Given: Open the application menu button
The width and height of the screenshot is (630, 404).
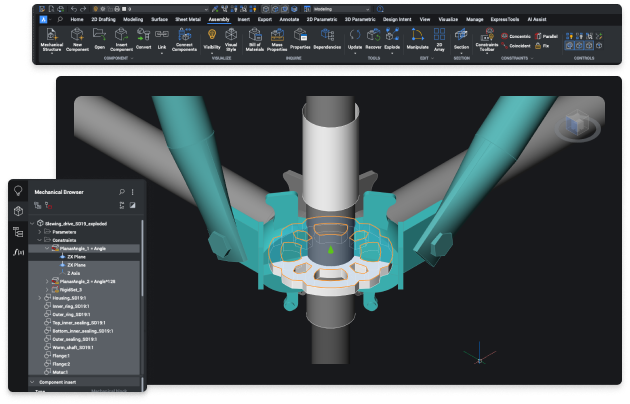Looking at the screenshot, I should click(43, 19).
